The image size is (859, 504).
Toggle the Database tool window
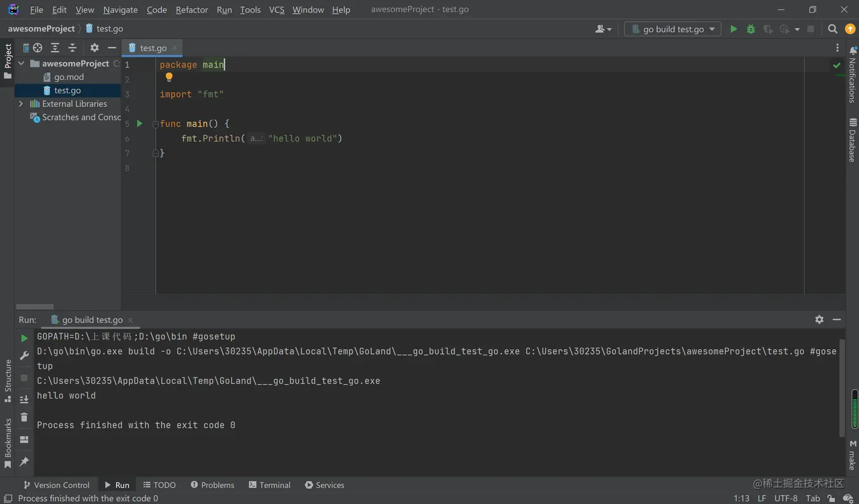click(x=852, y=140)
